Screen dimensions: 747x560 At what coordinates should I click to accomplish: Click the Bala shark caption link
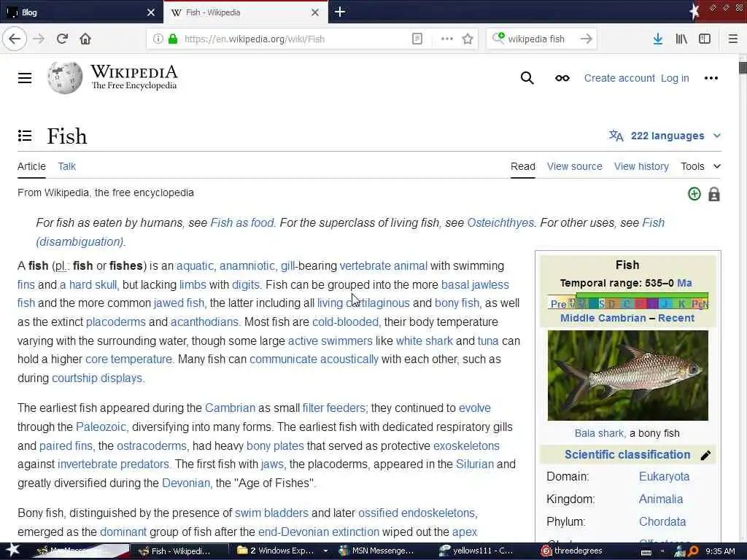(x=599, y=433)
